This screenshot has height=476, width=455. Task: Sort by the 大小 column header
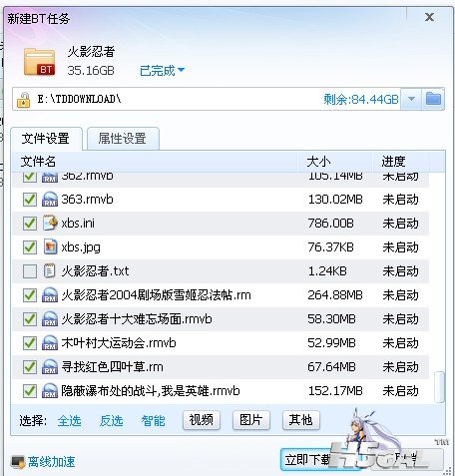click(334, 162)
